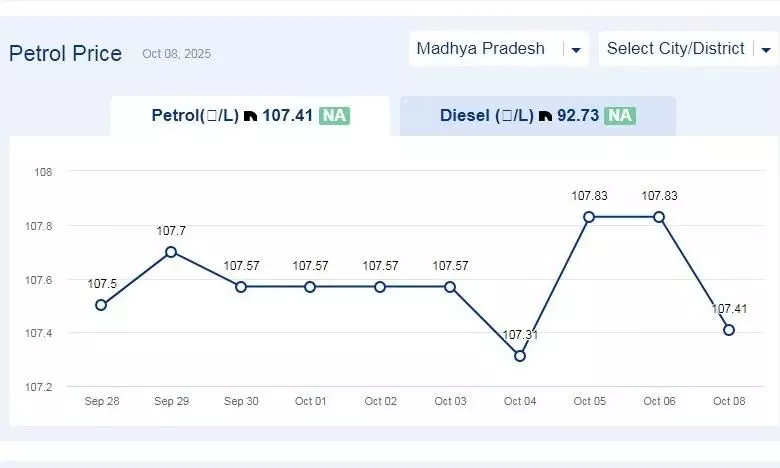Click the Oct 06 data point marker
The width and height of the screenshot is (780, 468).
(x=659, y=217)
